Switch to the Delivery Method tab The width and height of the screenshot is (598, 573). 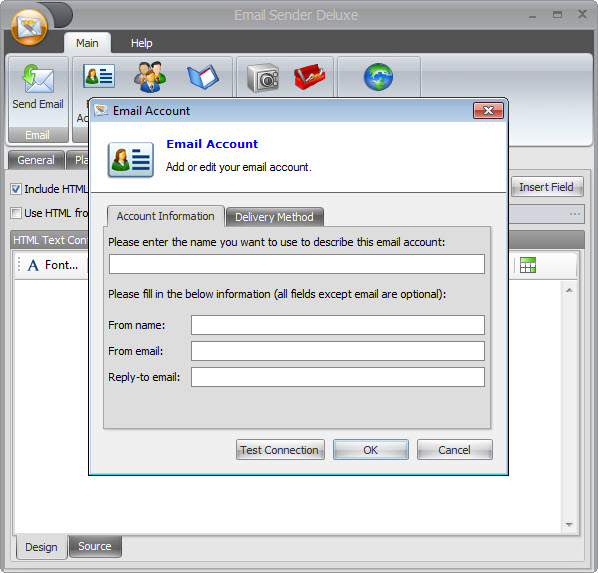coord(274,217)
